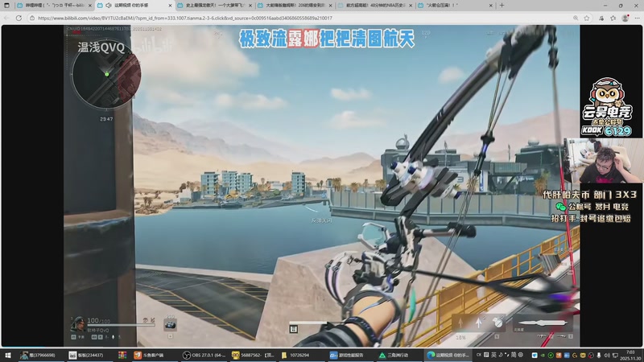Close the active video tab
The image size is (644, 362).
pos(170,6)
